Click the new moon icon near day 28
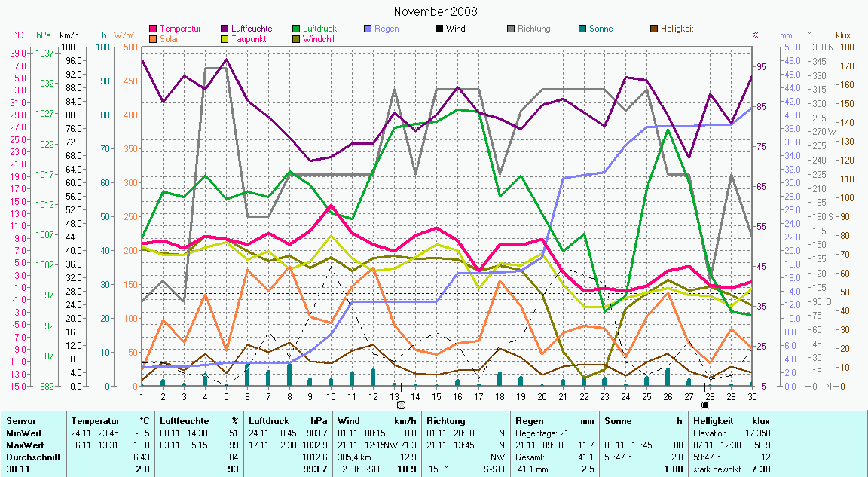This screenshot has height=477, width=868. (x=704, y=405)
